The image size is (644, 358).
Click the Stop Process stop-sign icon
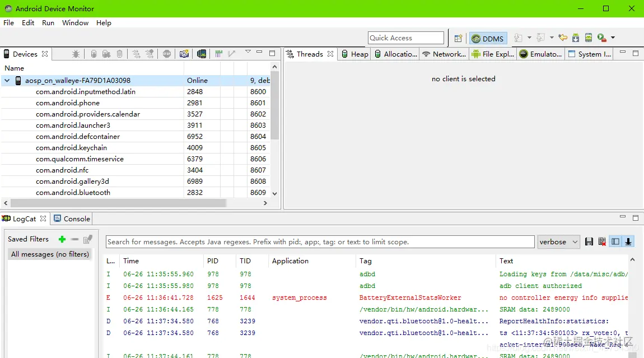tap(167, 54)
